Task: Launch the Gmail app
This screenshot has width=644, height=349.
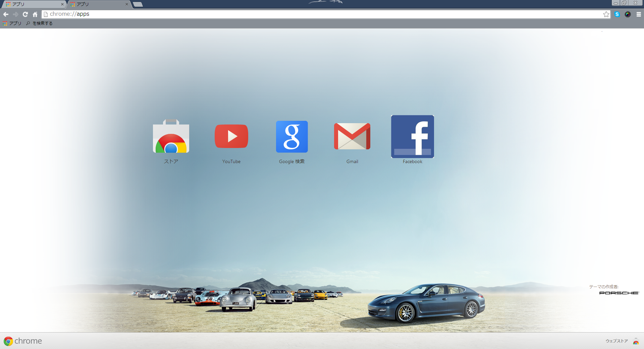Action: pyautogui.click(x=352, y=136)
